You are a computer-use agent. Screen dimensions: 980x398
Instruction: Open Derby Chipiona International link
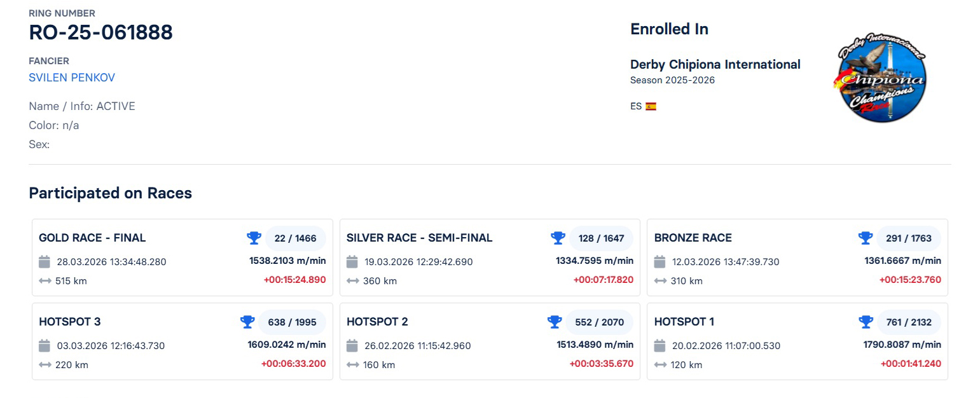[715, 64]
